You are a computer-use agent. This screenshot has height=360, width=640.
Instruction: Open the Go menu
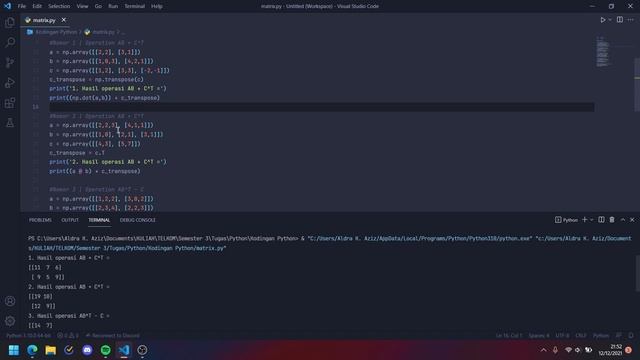coord(98,6)
